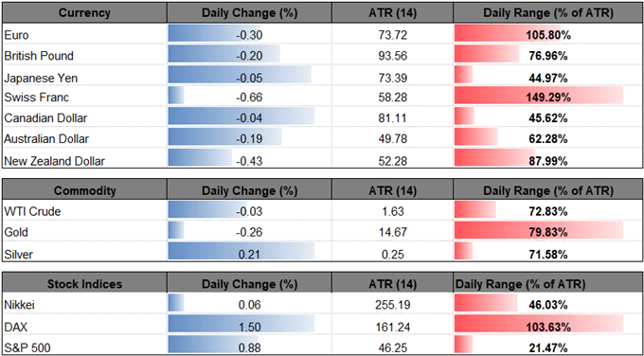Viewport: 644px width, 356px height.
Task: Click Swiss Franc daily range 149.29%
Action: click(547, 98)
